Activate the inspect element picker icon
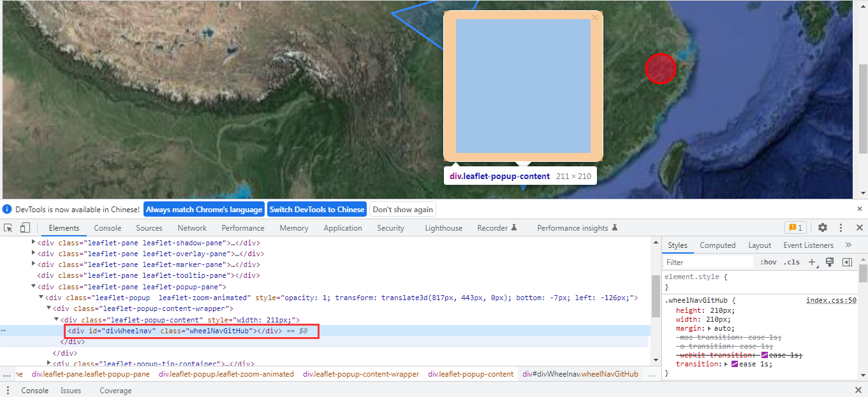Viewport: 868px width, 397px height. (9, 227)
